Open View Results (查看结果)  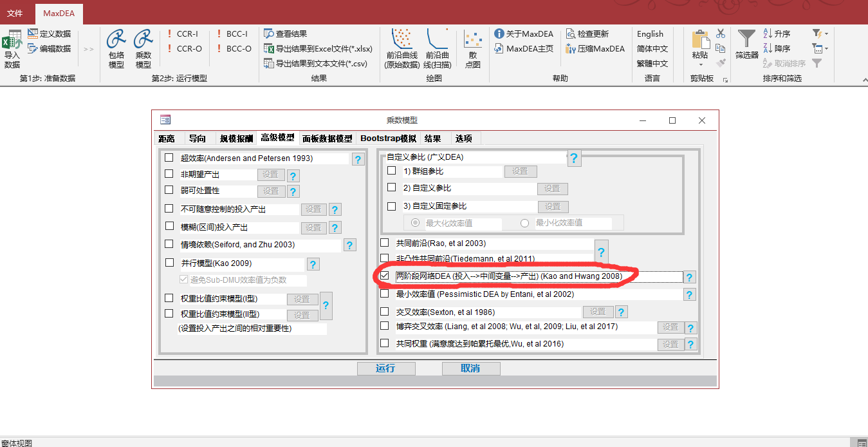pyautogui.click(x=286, y=33)
